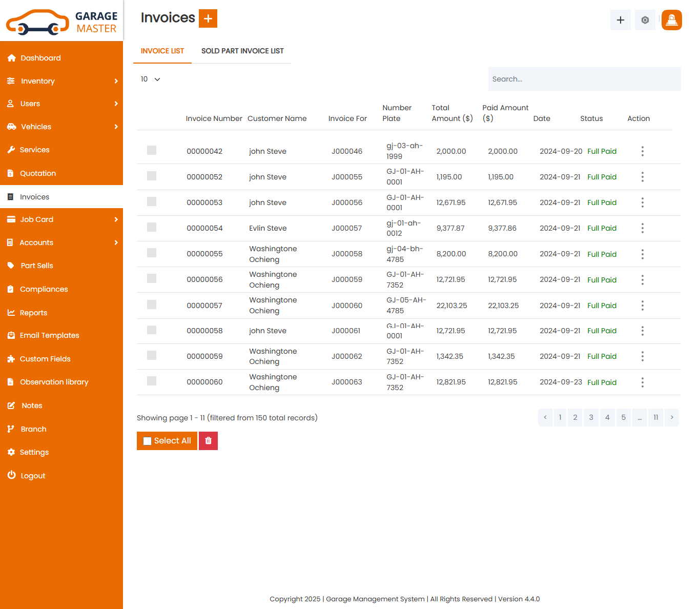Screen dimensions: 700x609
Task: Enable the Select All checkbox
Action: [x=147, y=440]
